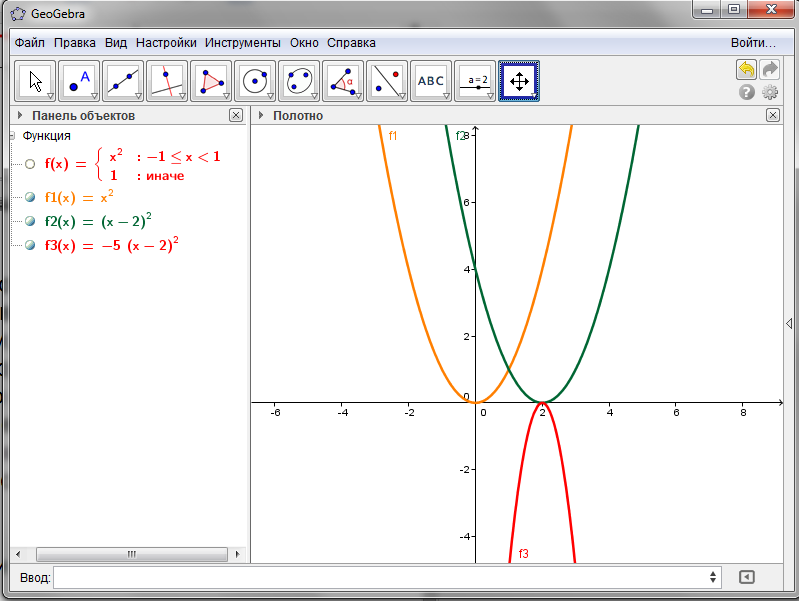Close the Полотно panel
This screenshot has height=601, width=799.
pyautogui.click(x=773, y=115)
